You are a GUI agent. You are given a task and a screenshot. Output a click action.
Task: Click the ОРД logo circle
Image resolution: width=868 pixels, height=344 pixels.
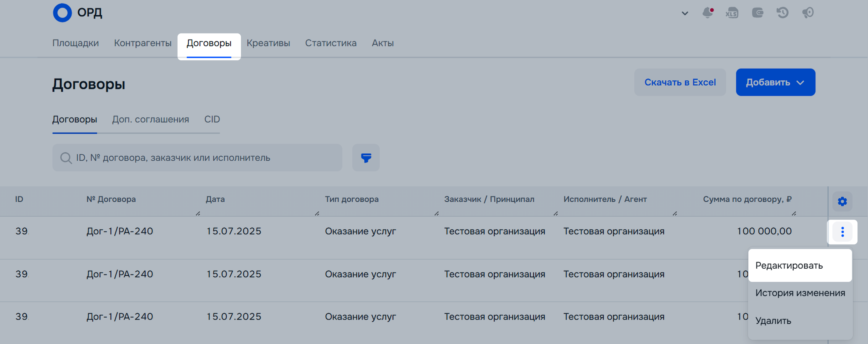(x=62, y=13)
